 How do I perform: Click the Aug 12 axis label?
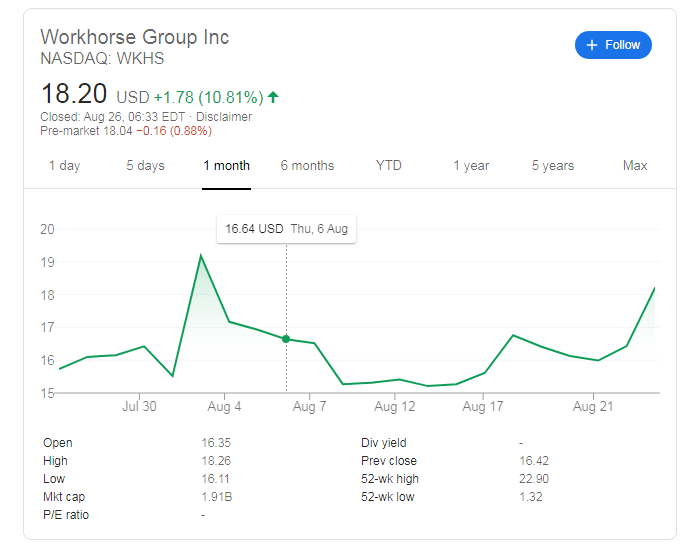pyautogui.click(x=395, y=406)
